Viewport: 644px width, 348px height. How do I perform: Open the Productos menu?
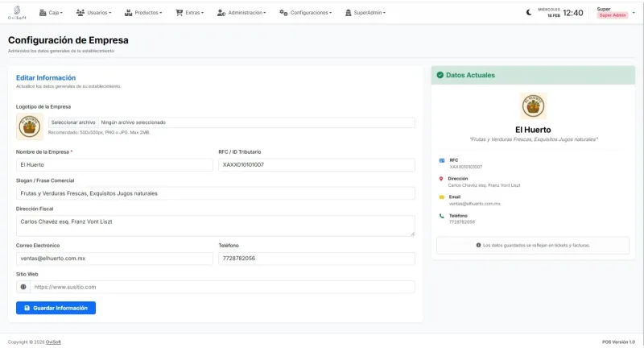click(143, 13)
